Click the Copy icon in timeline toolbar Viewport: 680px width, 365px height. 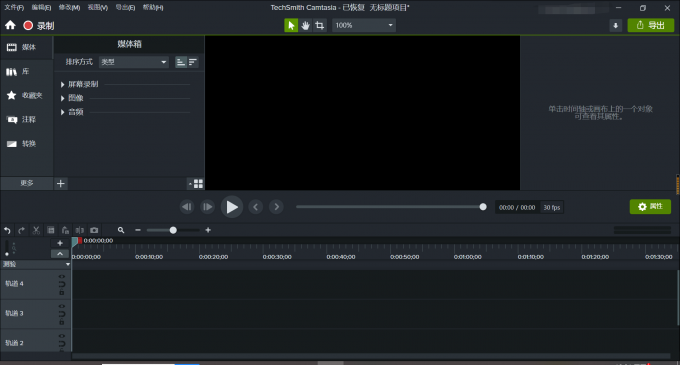click(x=51, y=230)
